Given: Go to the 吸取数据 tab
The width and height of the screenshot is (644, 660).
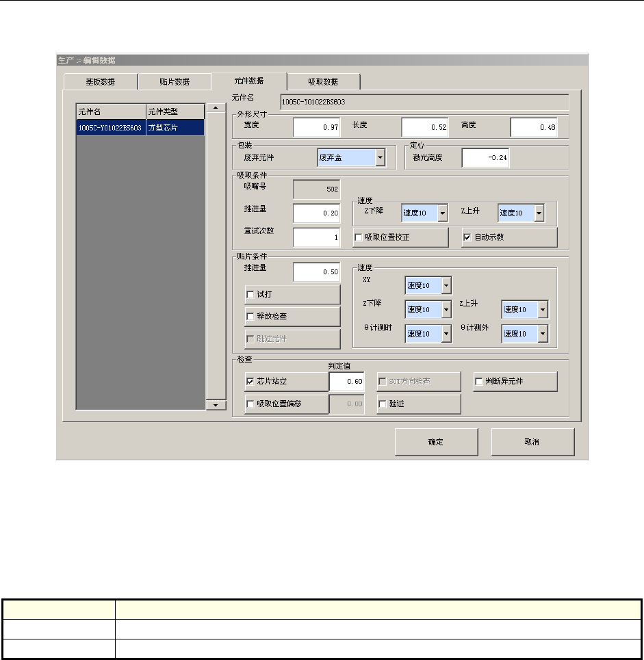Looking at the screenshot, I should [323, 81].
